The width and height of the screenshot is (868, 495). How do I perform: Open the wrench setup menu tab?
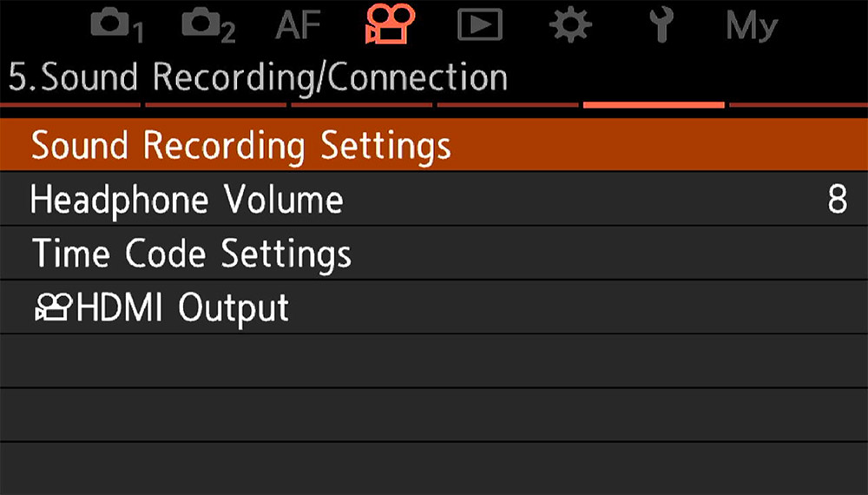coord(661,25)
